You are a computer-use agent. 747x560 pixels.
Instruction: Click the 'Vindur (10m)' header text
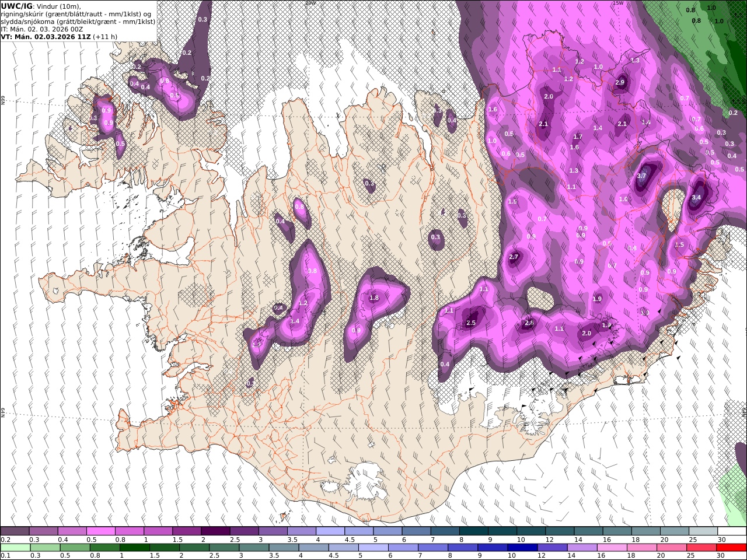(58, 6)
